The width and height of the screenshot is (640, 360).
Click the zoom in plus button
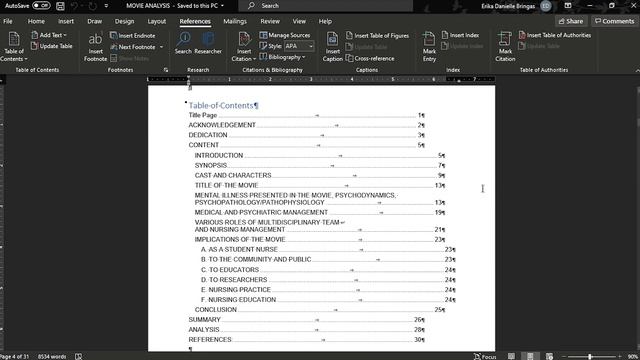tap(619, 357)
